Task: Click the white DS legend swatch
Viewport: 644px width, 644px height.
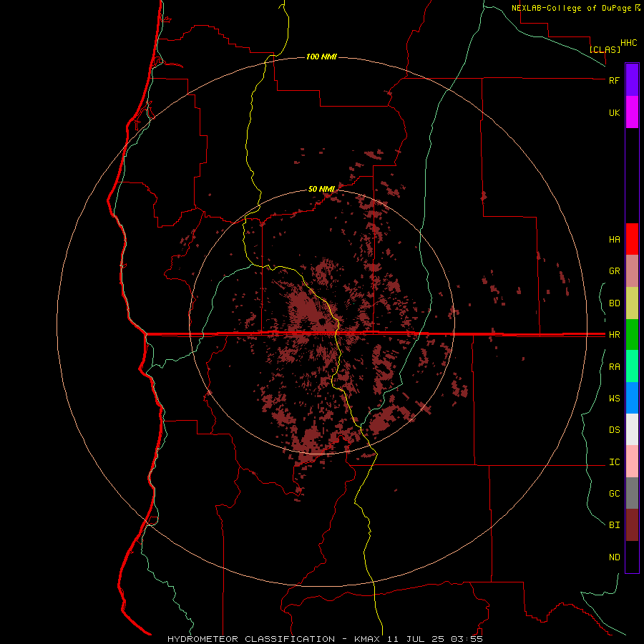Action: pos(632,429)
